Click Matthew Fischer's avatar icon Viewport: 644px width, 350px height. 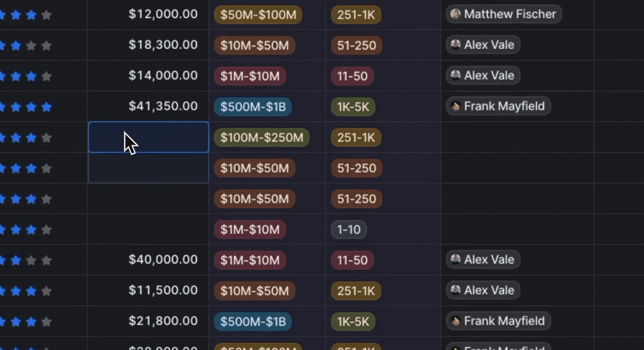pyautogui.click(x=455, y=14)
